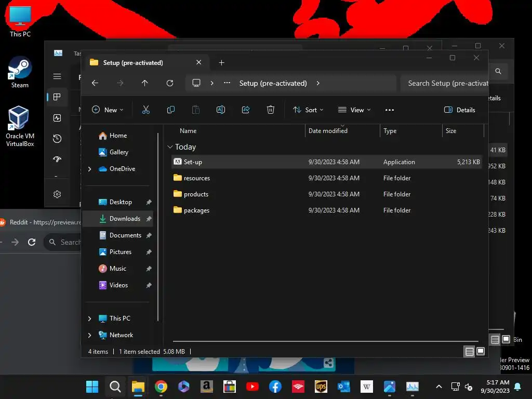
Task: Close the Setup (pre-activated) tab
Action: [x=199, y=62]
